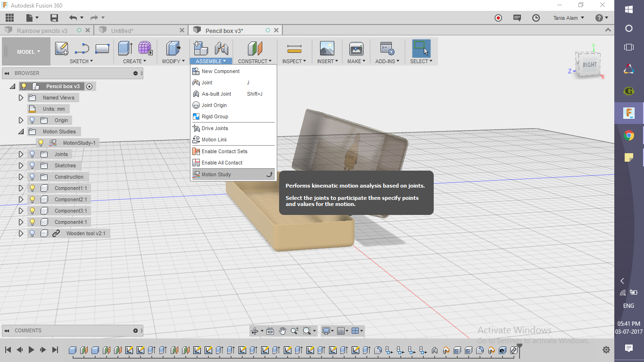Open Chrome from the Windows taskbar
The width and height of the screenshot is (644, 362).
pyautogui.click(x=629, y=136)
